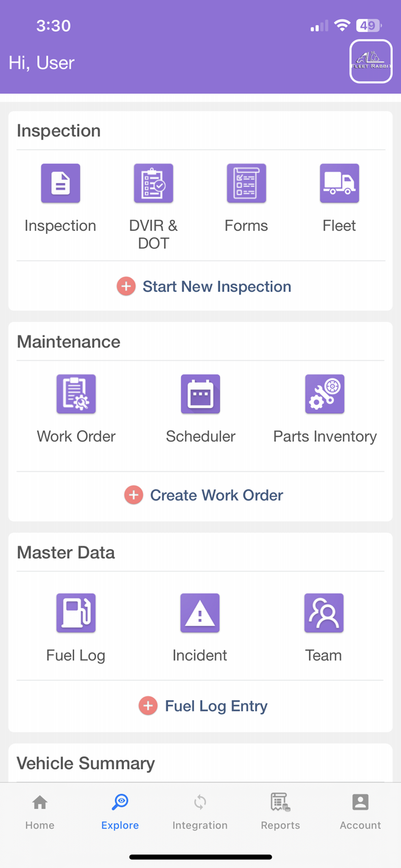401x868 pixels.
Task: Switch to the Integration tab
Action: tap(200, 810)
